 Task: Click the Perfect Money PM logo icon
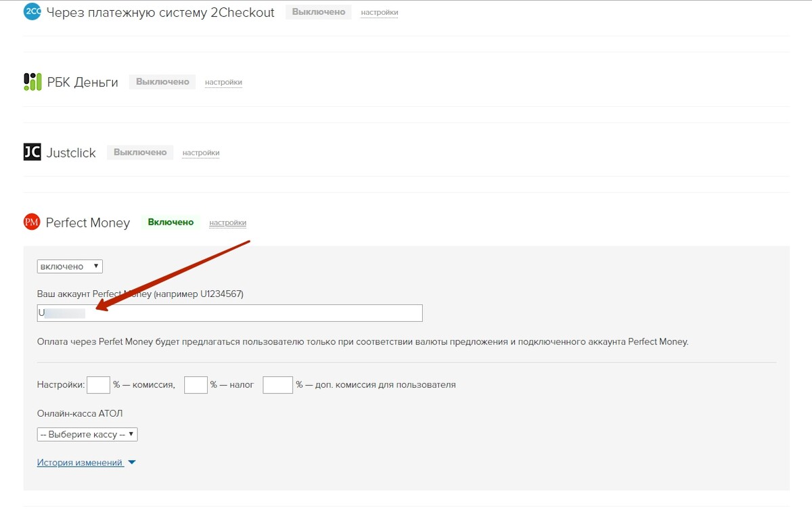click(32, 222)
